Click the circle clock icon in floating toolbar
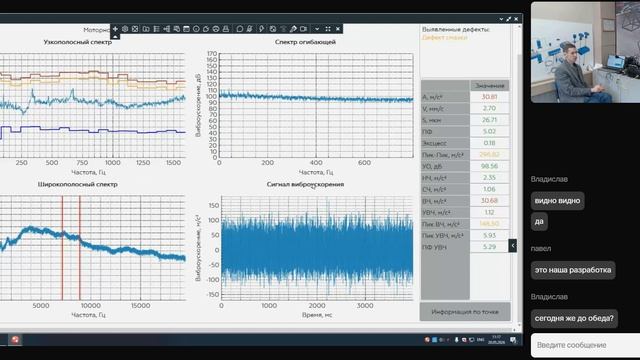 click(196, 29)
